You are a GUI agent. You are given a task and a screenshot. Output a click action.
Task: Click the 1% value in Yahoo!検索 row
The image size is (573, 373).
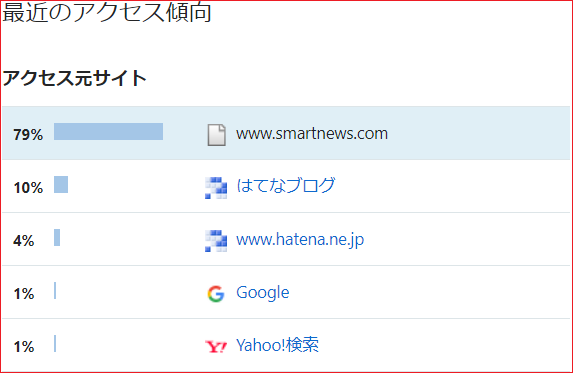pyautogui.click(x=24, y=347)
